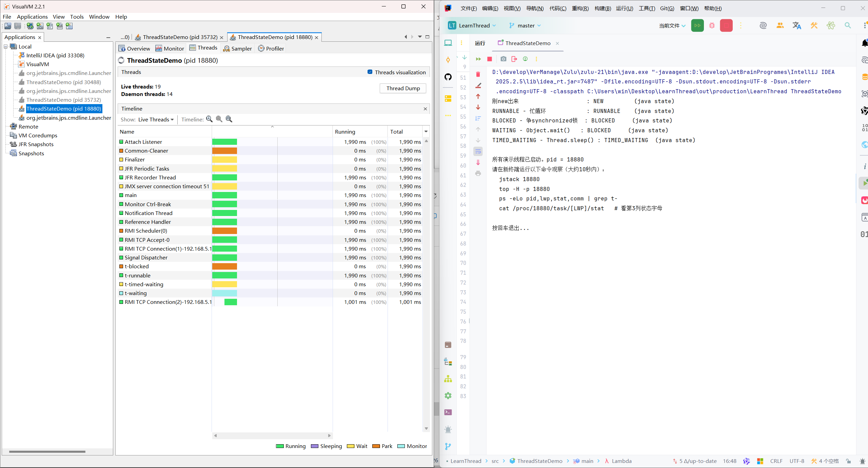Click the clear console trash icon
This screenshot has height=468, width=868.
coord(478,75)
